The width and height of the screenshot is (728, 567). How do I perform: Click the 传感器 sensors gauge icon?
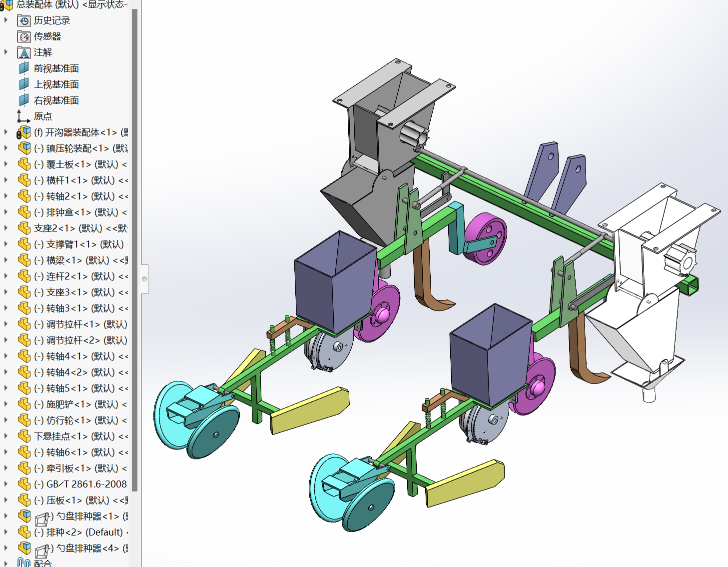pos(23,36)
